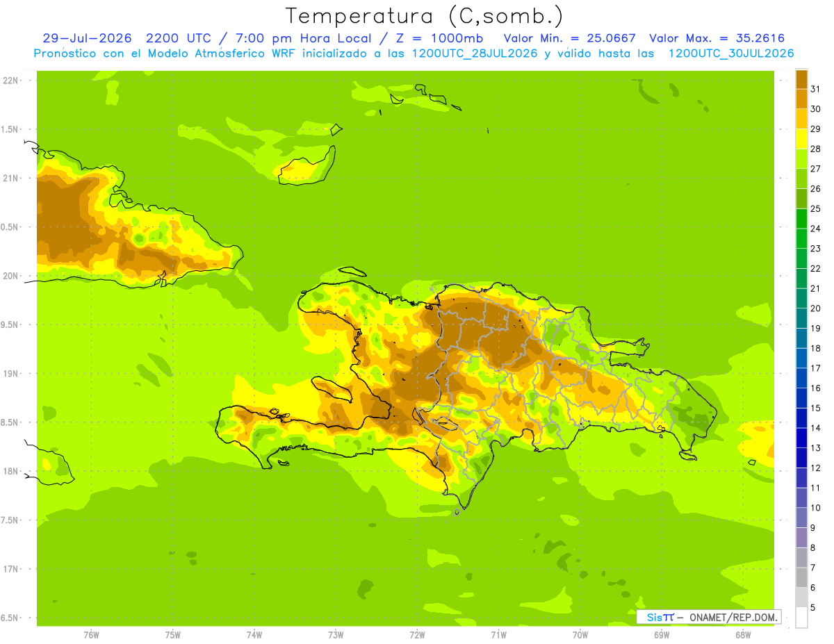Click the '20N' latitude axis label
Image resolution: width=834 pixels, height=644 pixels.
10,276
